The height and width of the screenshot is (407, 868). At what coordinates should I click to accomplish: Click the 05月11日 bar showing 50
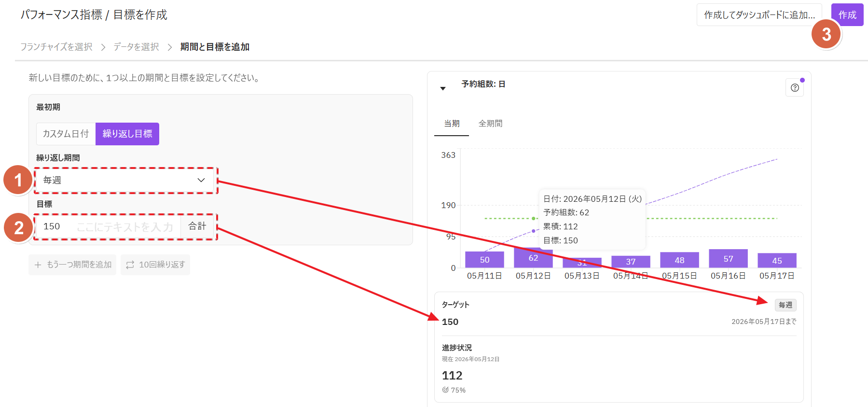[x=484, y=259]
